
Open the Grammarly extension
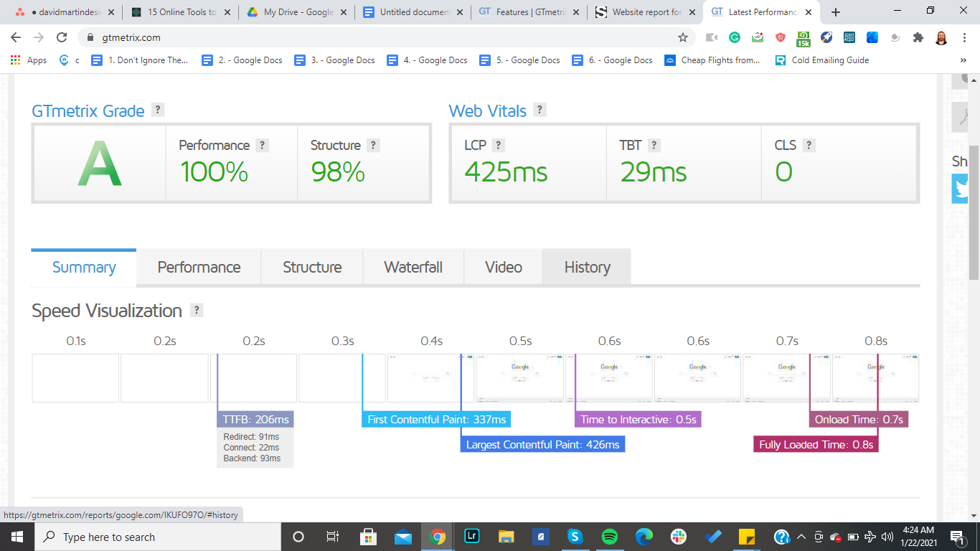(x=735, y=37)
